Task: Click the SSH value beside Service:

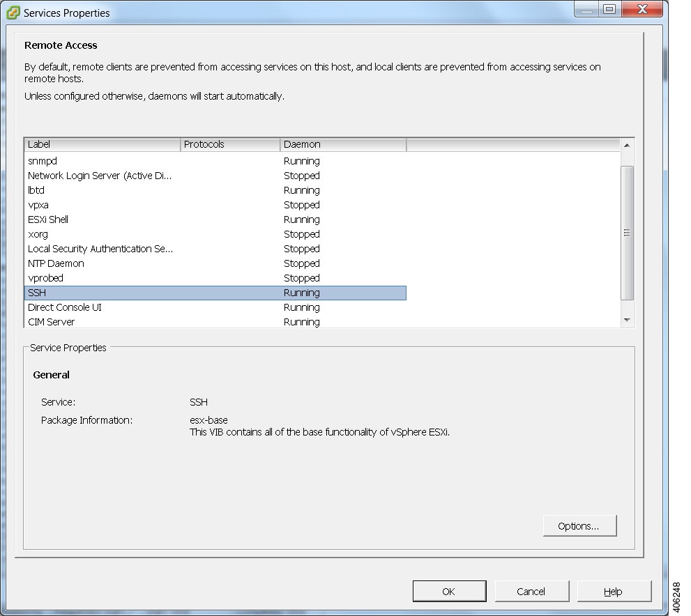Action: (199, 402)
